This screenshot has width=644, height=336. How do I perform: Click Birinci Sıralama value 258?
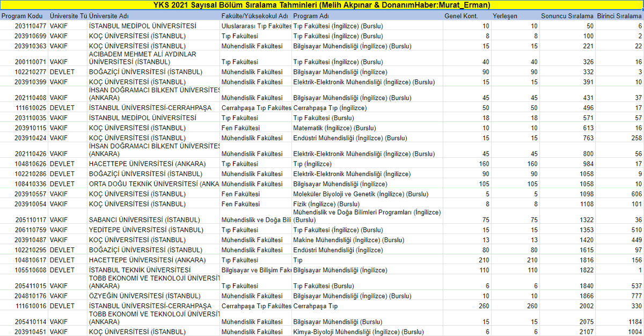pyautogui.click(x=619, y=138)
